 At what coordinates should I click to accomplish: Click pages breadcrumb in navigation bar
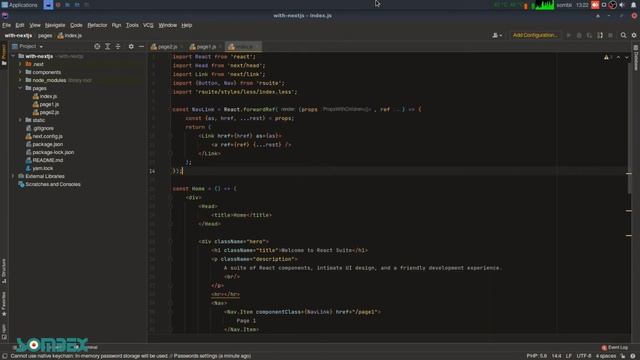pos(45,36)
